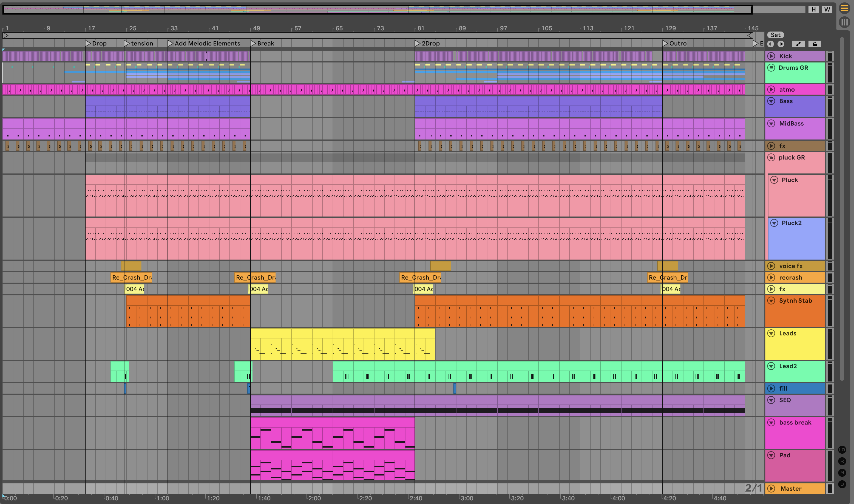Image resolution: width=854 pixels, height=504 pixels.
Task: Click the Kick track unfold arrow
Action: tap(771, 56)
